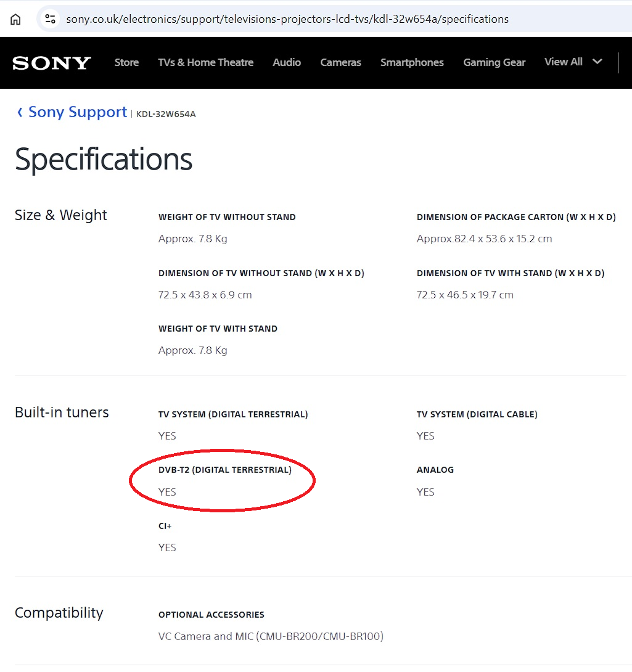Click the back chevron beside Sony Support
The width and height of the screenshot is (632, 672).
click(x=20, y=112)
